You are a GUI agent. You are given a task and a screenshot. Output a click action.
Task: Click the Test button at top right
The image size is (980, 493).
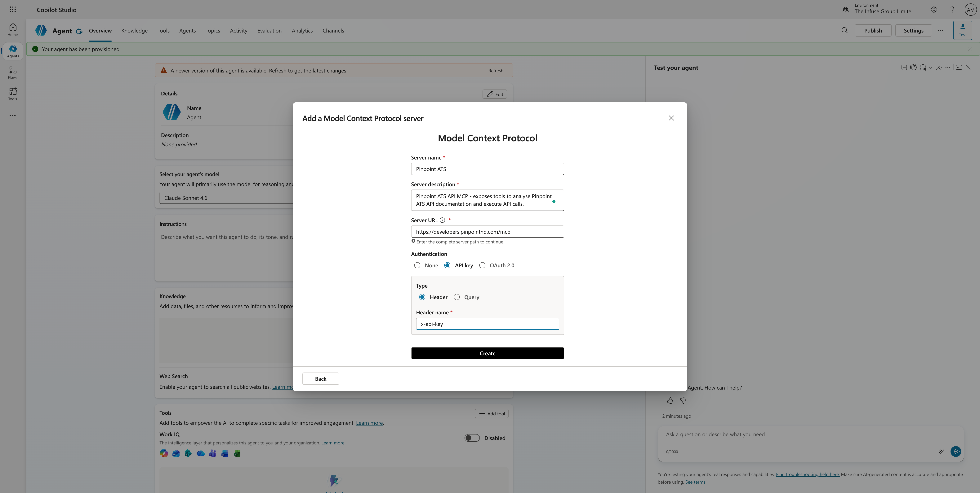(x=963, y=30)
